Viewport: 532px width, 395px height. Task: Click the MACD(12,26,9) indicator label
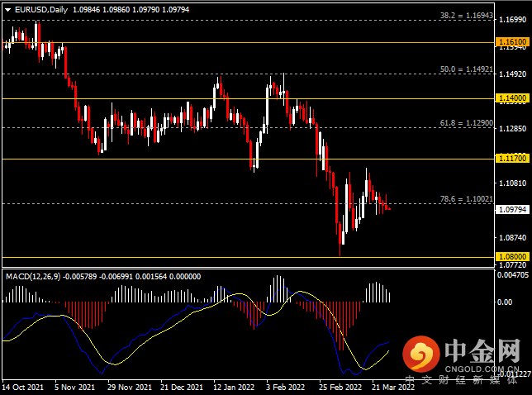coord(33,277)
